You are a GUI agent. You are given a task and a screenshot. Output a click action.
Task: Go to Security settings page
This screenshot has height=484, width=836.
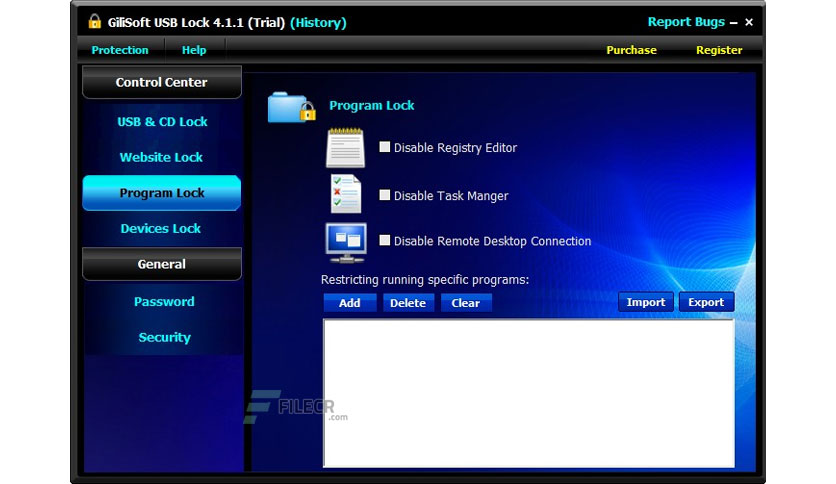pyautogui.click(x=164, y=337)
